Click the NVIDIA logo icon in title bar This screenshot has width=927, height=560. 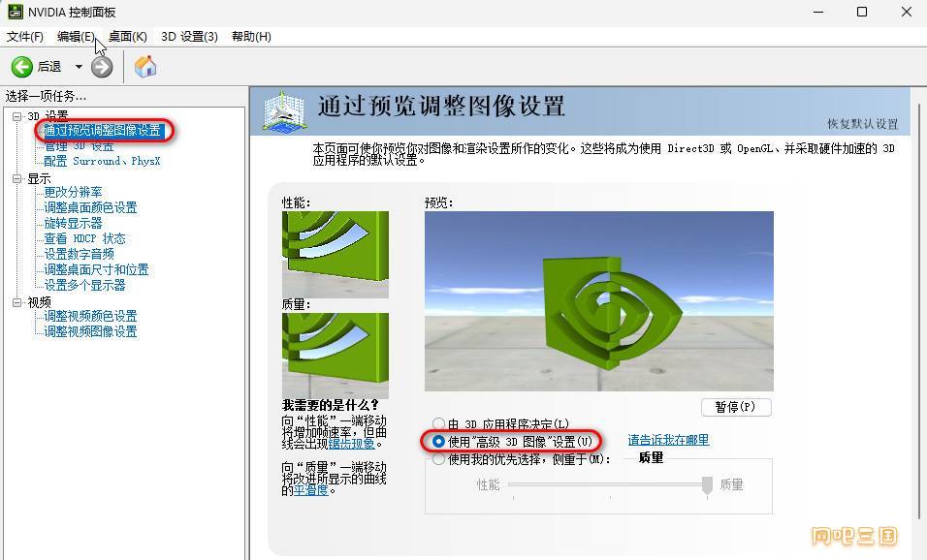[x=12, y=12]
